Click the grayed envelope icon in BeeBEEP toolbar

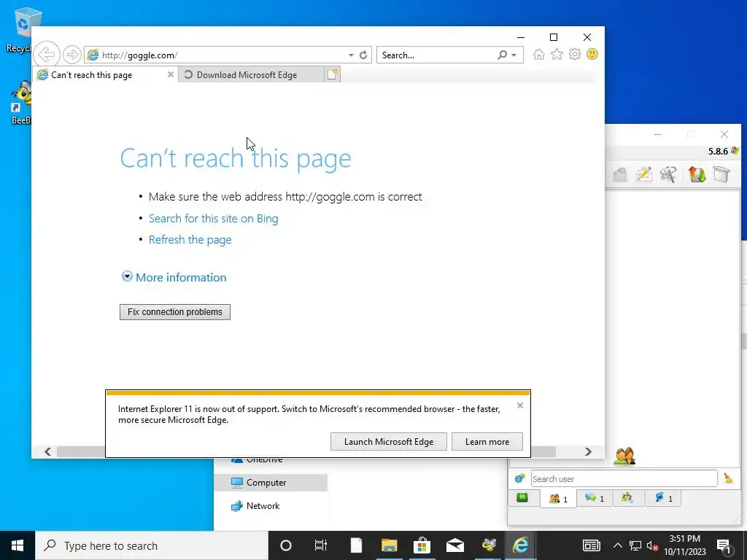(620, 174)
